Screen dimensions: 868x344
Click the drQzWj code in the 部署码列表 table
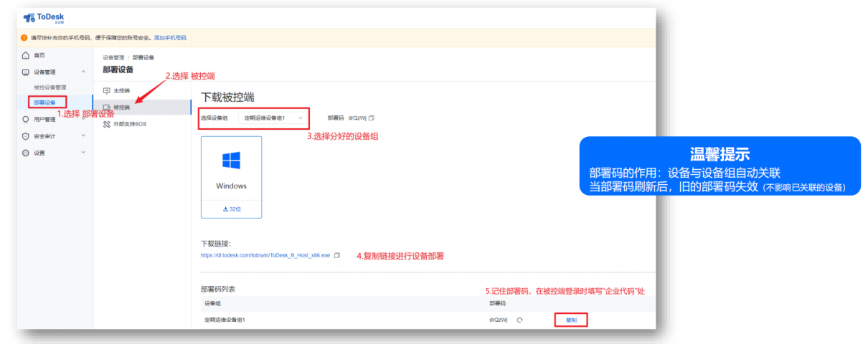click(499, 320)
